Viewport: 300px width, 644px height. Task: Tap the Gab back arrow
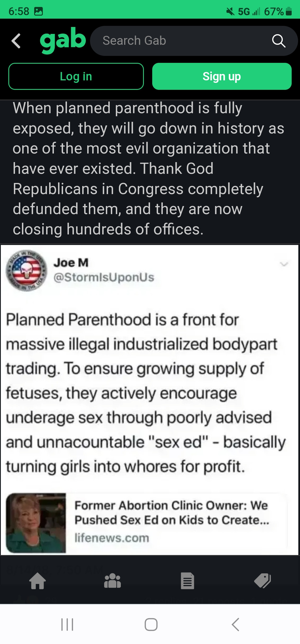point(16,41)
